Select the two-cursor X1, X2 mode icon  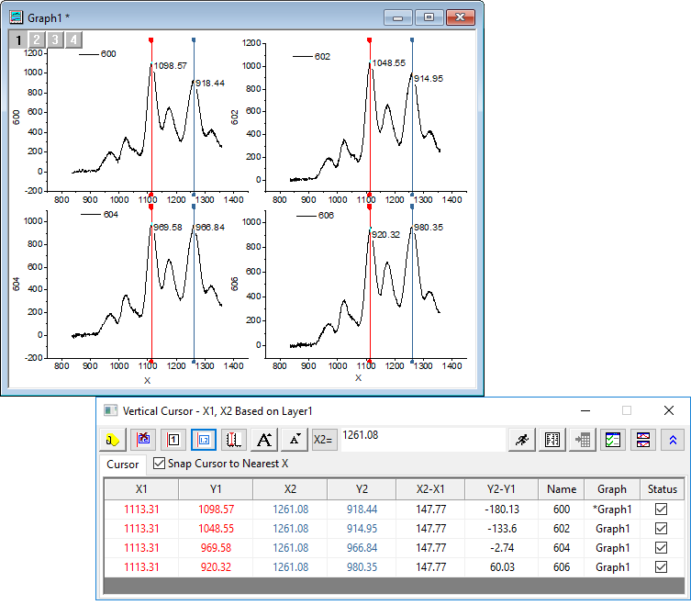(204, 440)
